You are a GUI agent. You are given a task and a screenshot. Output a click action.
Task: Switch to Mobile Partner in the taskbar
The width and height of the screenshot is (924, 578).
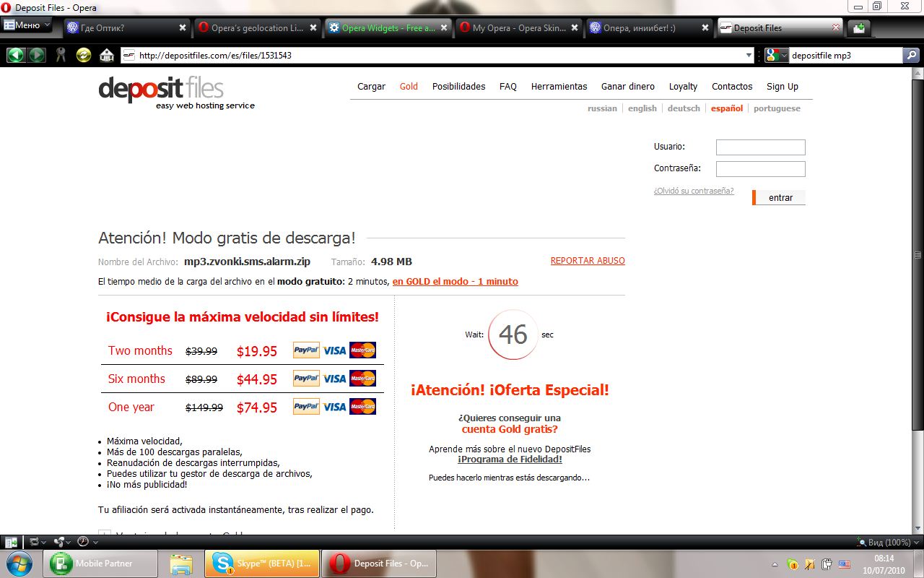99,563
